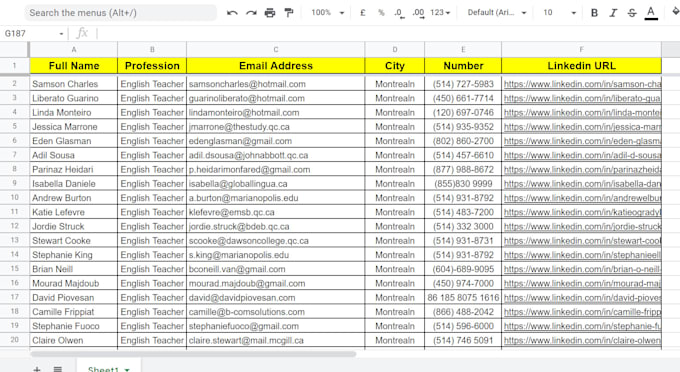Screen dimensions: 680x372
Task: Open the Name box G187 dropdown
Action: coord(61,34)
